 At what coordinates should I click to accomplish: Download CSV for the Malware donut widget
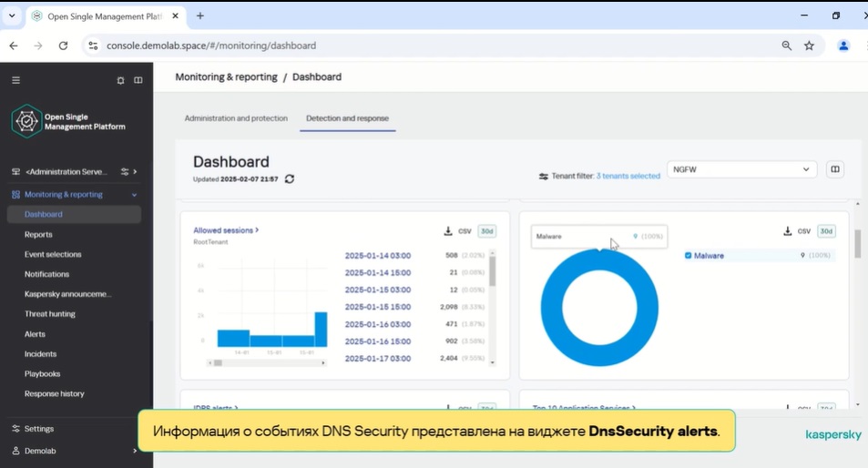[x=797, y=231]
